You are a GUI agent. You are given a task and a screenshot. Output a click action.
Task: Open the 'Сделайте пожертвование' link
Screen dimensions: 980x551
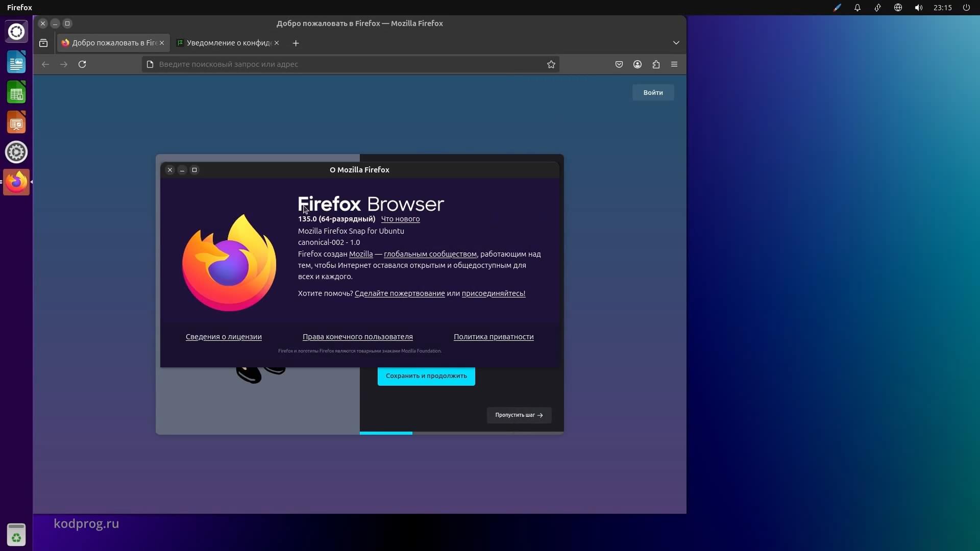[x=400, y=293]
